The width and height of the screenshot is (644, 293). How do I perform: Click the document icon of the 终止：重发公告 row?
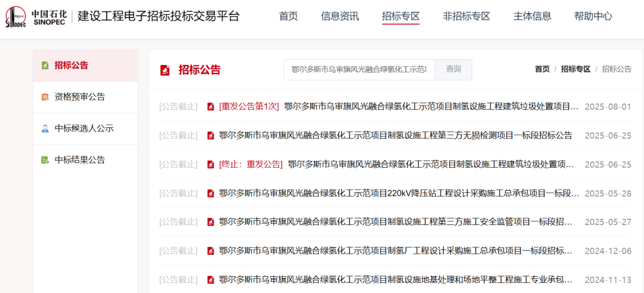tap(210, 164)
